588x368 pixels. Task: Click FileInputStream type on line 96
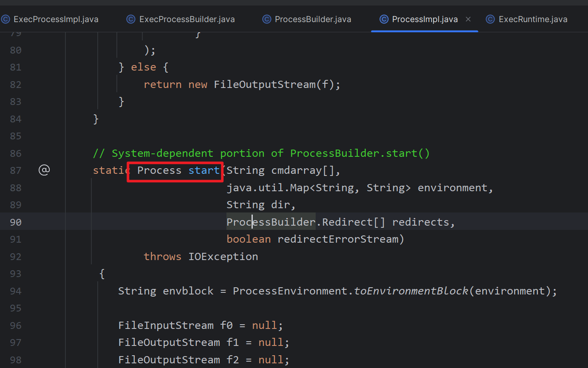166,326
